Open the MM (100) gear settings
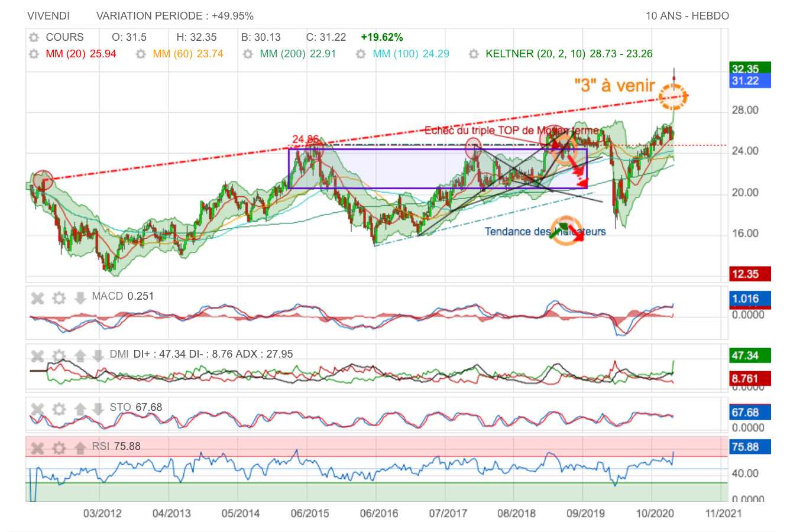The image size is (803, 532). click(x=361, y=54)
